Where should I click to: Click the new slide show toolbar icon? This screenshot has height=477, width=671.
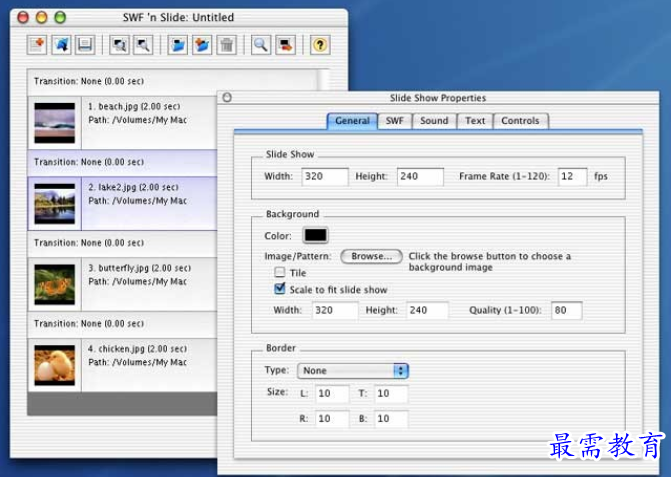tap(37, 45)
